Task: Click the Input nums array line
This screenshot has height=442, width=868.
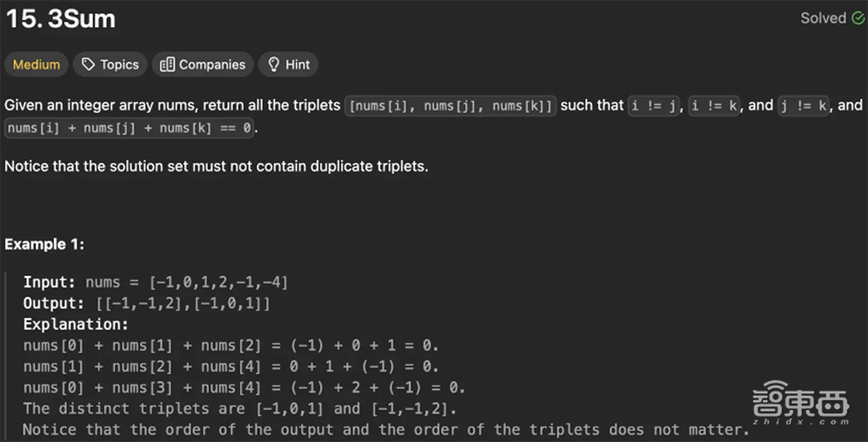Action: coord(155,282)
